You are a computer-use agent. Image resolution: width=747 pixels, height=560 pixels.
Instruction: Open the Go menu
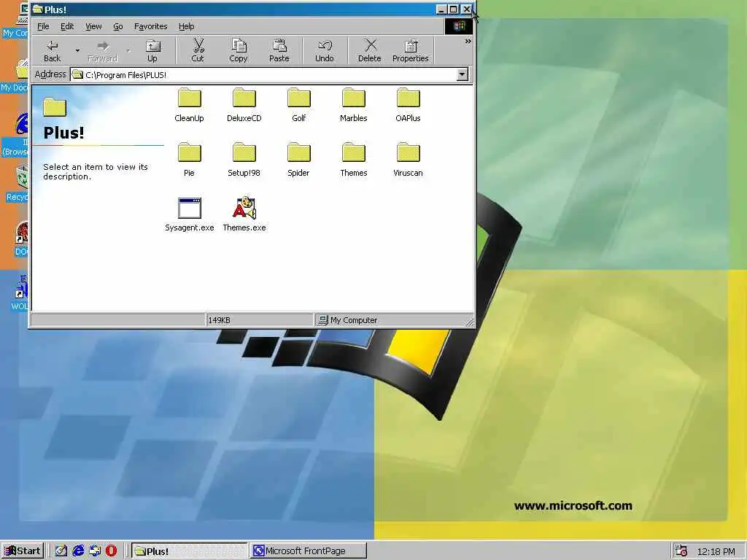(x=118, y=26)
